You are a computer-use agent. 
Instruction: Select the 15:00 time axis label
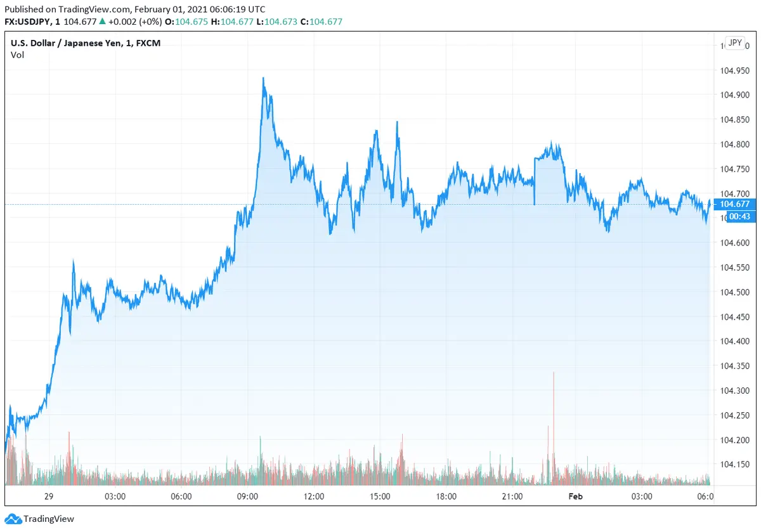tap(380, 496)
